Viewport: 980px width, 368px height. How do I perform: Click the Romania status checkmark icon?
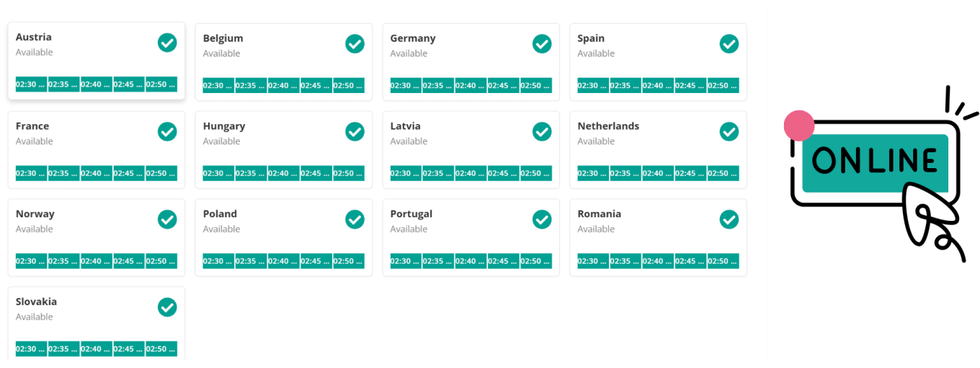tap(729, 219)
